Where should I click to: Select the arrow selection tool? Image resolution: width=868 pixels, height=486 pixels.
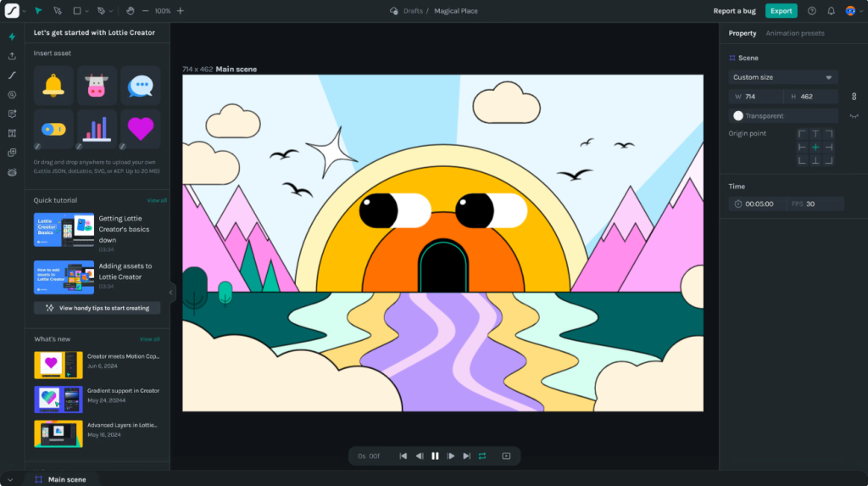tap(38, 11)
